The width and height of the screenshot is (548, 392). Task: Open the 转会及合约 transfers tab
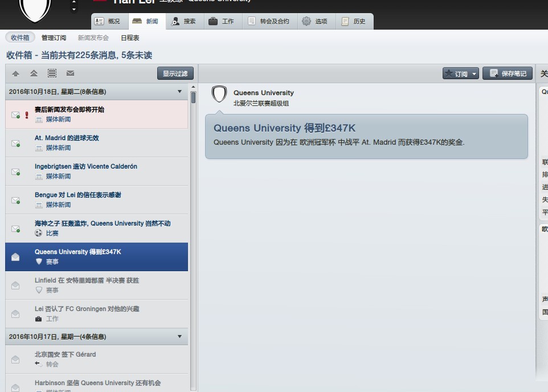click(270, 21)
